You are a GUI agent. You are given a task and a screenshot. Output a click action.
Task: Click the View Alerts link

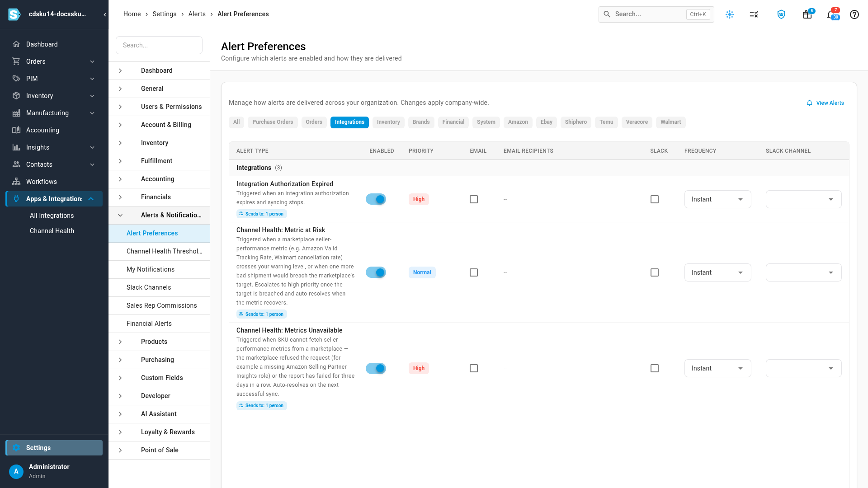coord(826,103)
